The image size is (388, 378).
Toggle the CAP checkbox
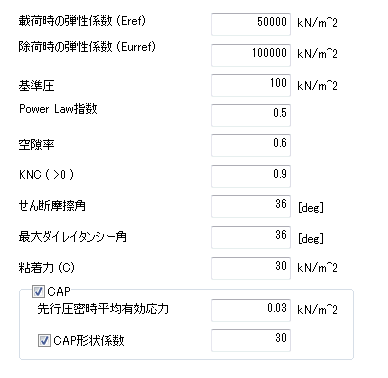click(38, 292)
